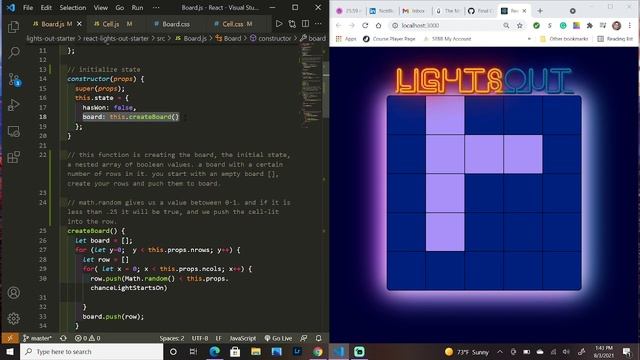The image size is (640, 360).
Task: Open the Run and Debug view
Action: tap(13, 105)
